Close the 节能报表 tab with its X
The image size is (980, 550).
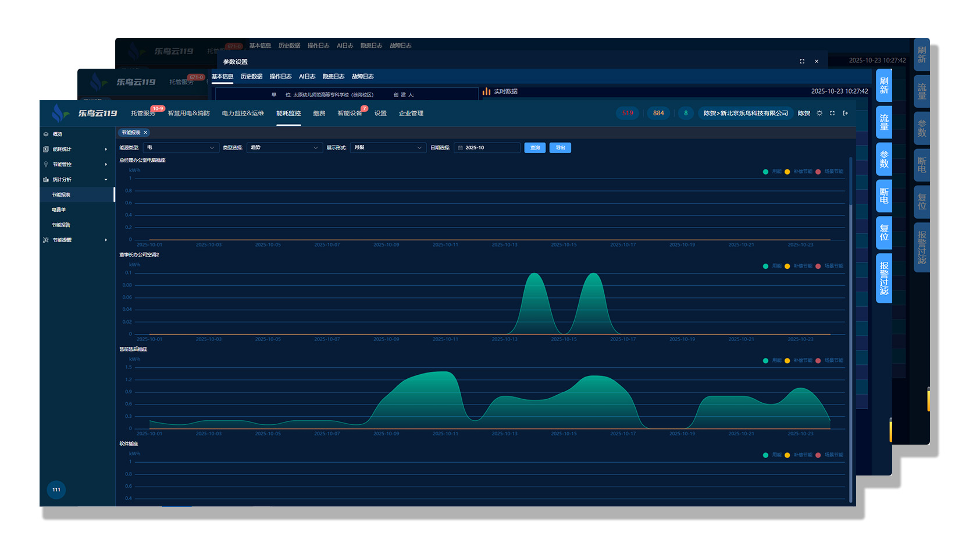click(145, 133)
